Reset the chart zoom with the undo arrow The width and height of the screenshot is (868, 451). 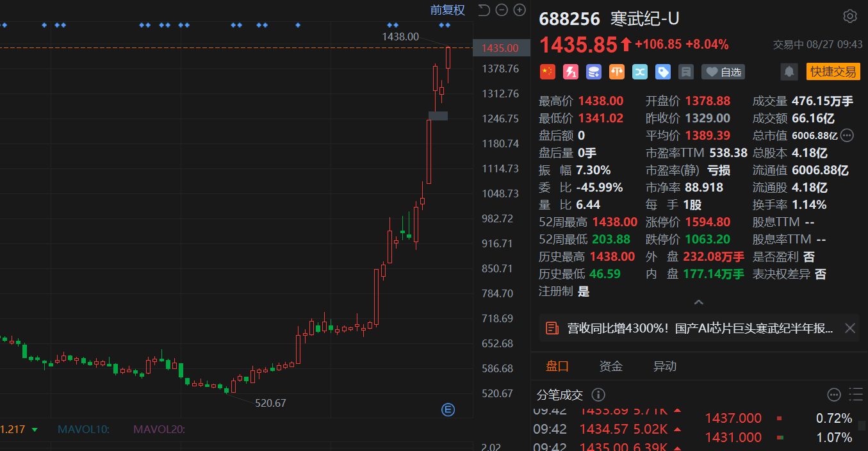484,10
